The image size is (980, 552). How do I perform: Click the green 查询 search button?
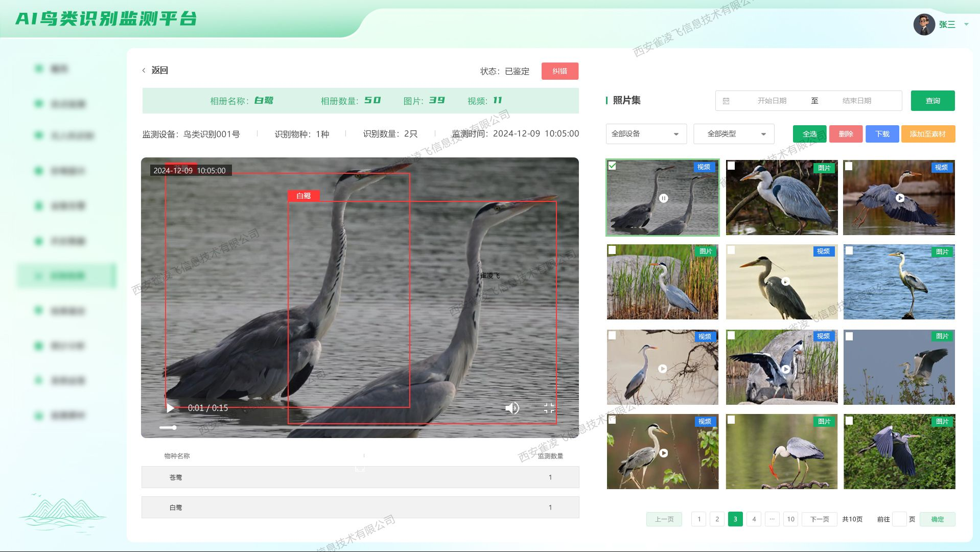pyautogui.click(x=932, y=101)
